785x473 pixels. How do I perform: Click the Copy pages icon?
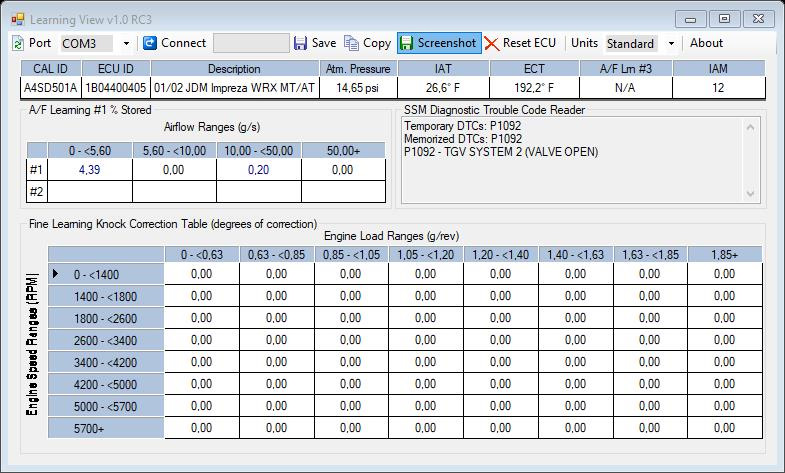tap(351, 44)
